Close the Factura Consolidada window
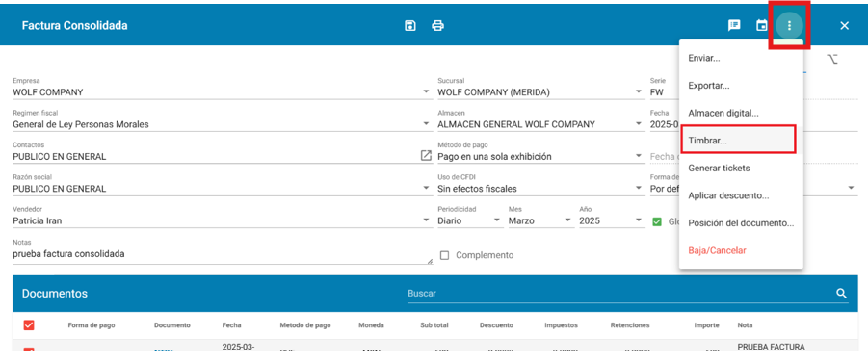Image resolution: width=868 pixels, height=363 pixels. click(844, 25)
